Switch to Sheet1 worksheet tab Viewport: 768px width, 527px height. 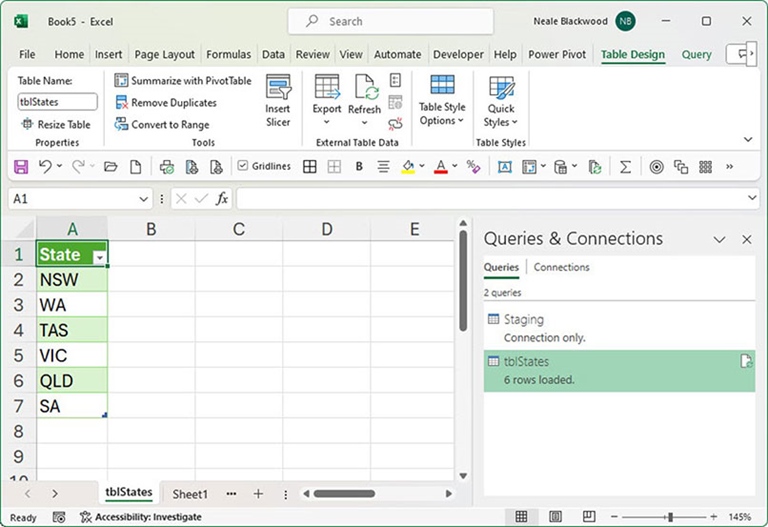coord(190,494)
